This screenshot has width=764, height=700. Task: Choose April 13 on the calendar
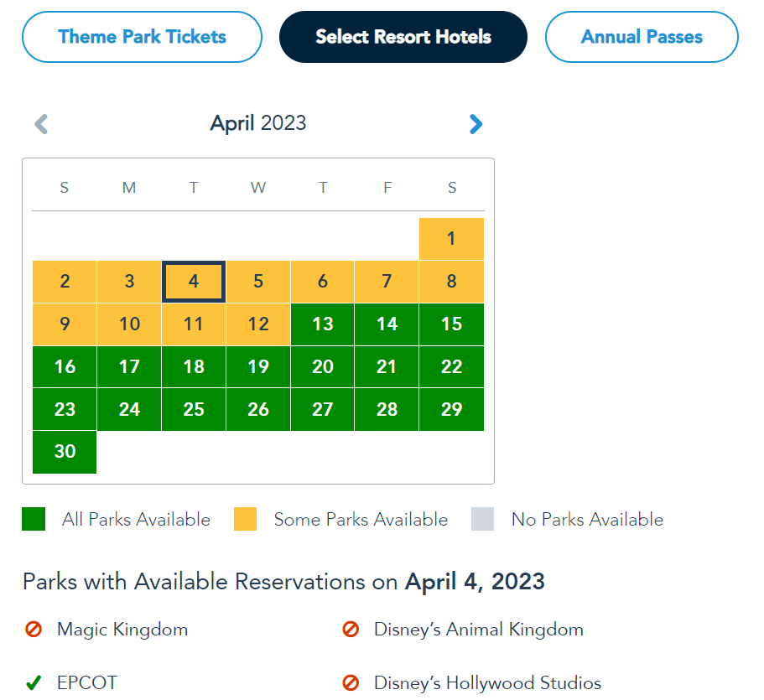tap(323, 324)
